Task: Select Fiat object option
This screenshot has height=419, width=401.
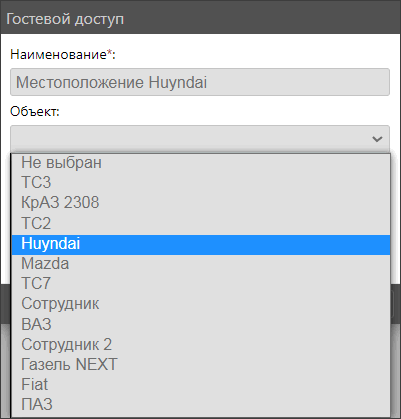Action: pyautogui.click(x=201, y=384)
